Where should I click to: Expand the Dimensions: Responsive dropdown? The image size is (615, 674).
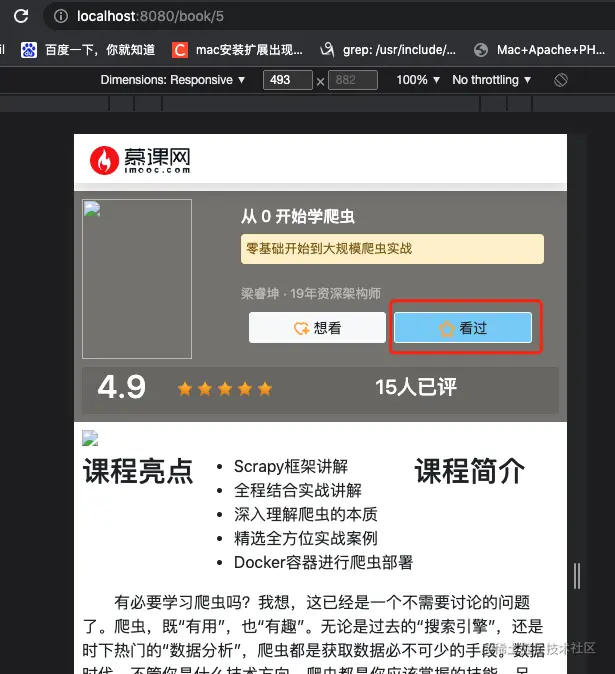pyautogui.click(x=173, y=80)
